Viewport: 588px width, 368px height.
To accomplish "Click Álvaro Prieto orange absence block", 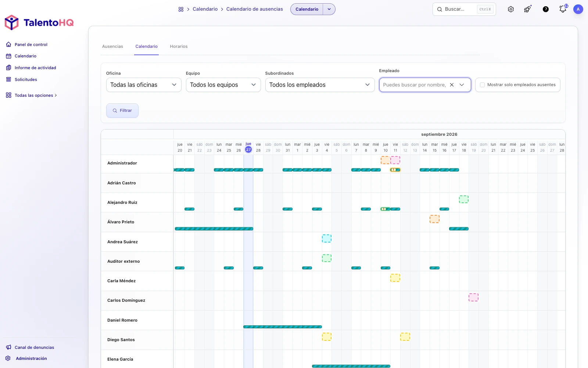I will coord(434,219).
